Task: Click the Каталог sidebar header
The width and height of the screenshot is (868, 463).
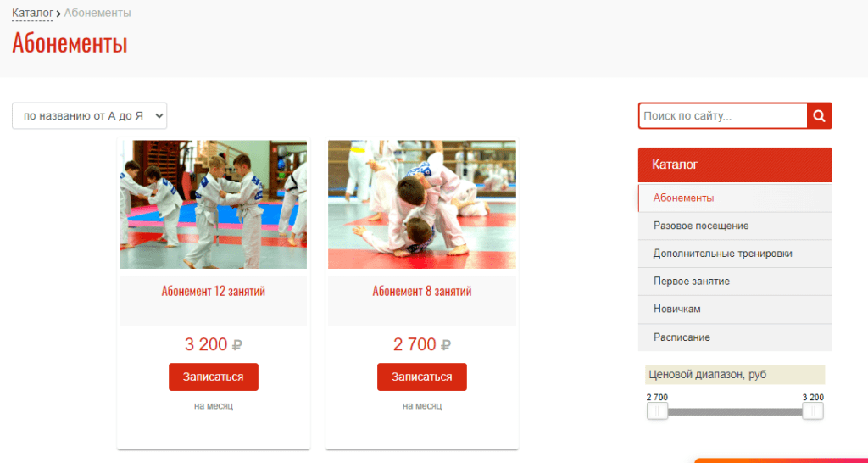Action: coord(735,165)
